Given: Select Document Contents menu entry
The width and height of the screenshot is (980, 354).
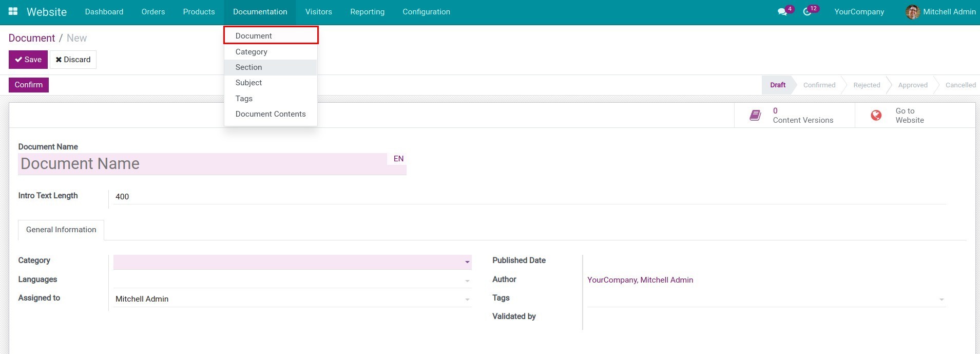Looking at the screenshot, I should pyautogui.click(x=270, y=114).
